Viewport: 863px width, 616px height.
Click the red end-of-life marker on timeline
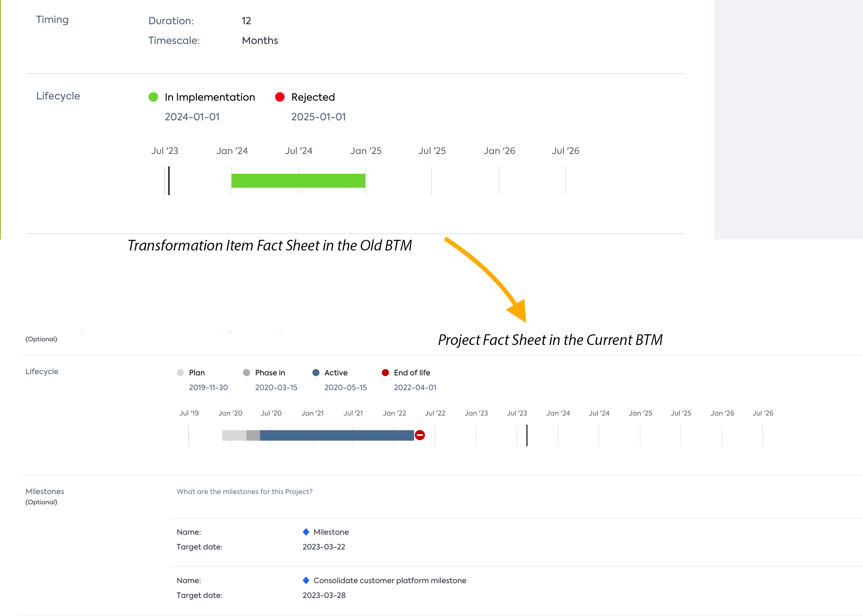click(420, 435)
